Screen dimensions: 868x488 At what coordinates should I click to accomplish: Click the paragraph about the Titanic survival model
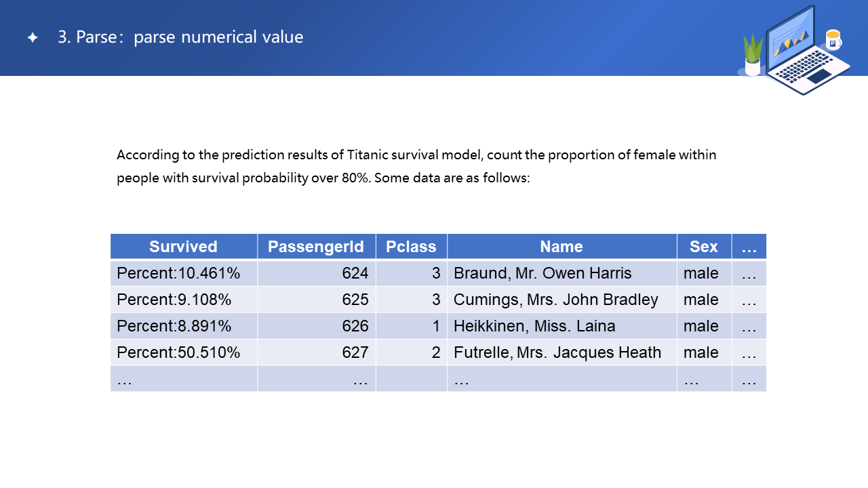(x=416, y=167)
